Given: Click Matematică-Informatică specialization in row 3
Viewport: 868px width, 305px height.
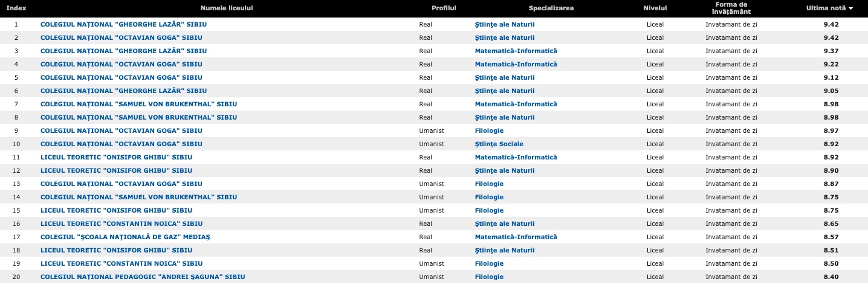Looking at the screenshot, I should coord(516,51).
